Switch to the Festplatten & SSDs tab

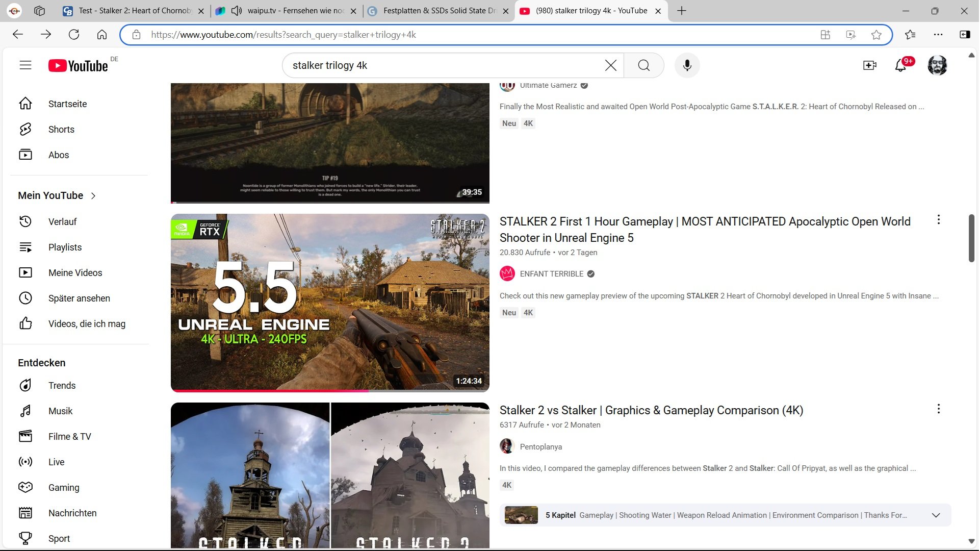(439, 11)
